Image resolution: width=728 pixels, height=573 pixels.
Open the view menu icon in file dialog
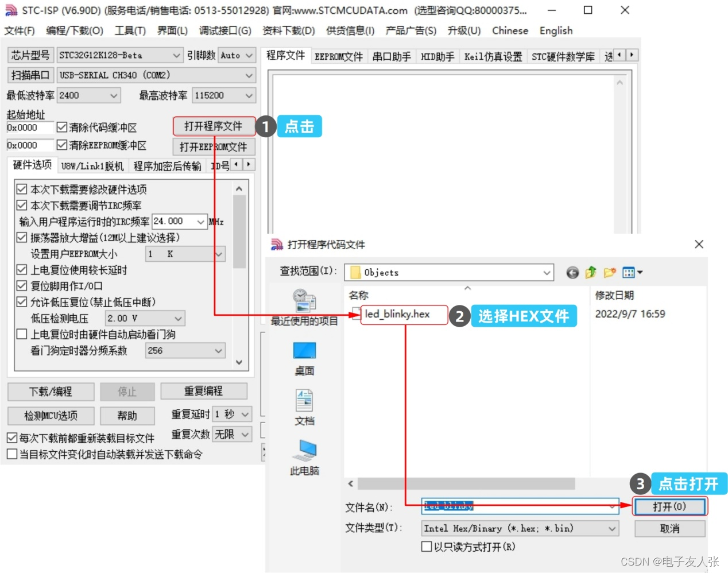[x=632, y=273]
